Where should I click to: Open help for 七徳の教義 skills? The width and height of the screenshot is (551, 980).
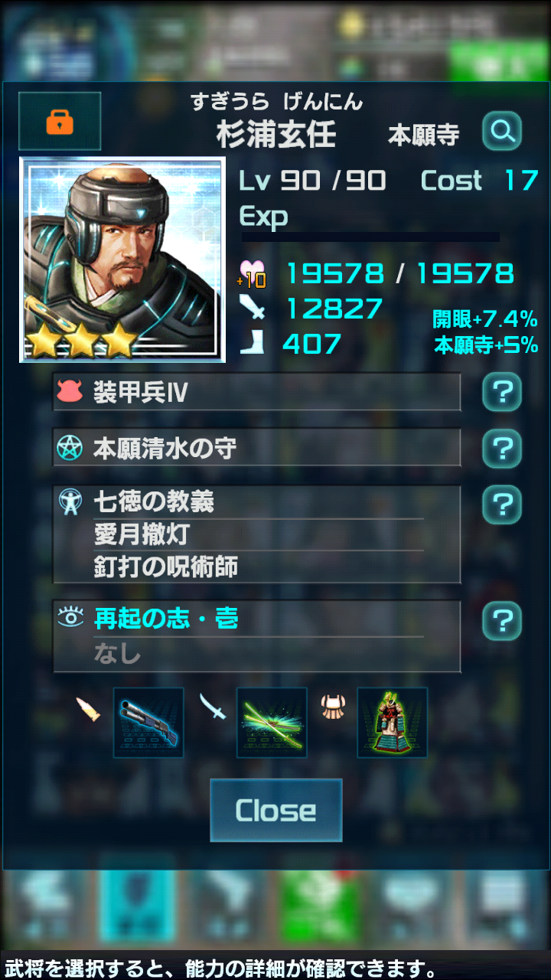(502, 505)
